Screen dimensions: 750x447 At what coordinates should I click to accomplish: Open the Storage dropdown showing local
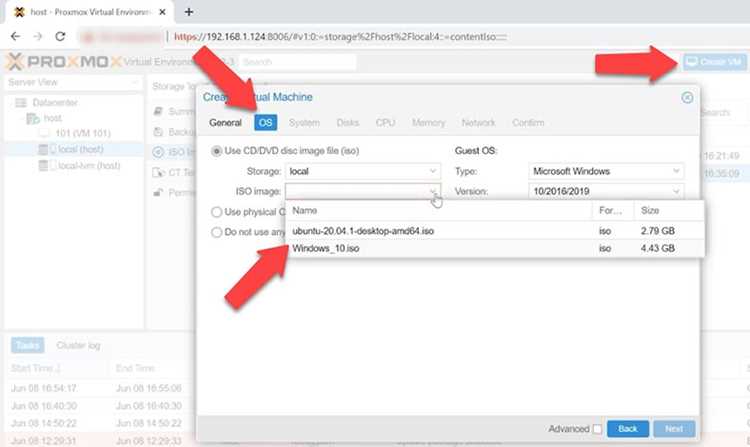(363, 171)
